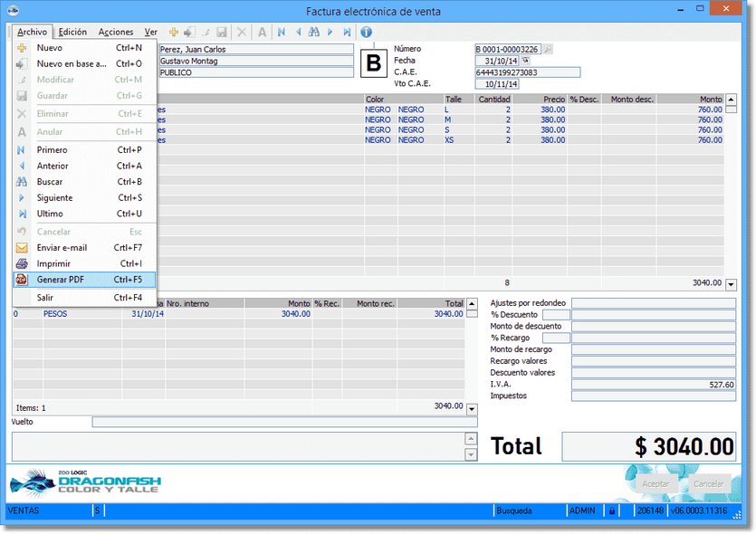Jump to last record using toolbar arrow

tap(347, 32)
